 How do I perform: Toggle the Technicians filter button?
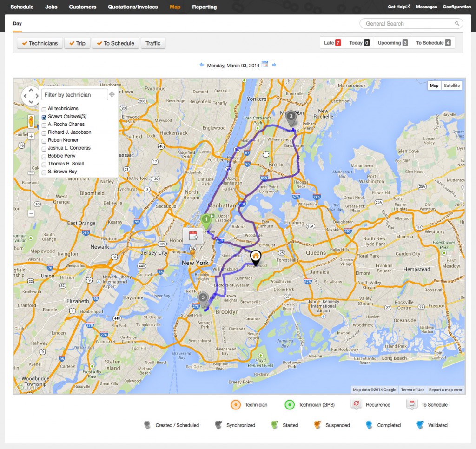(40, 43)
